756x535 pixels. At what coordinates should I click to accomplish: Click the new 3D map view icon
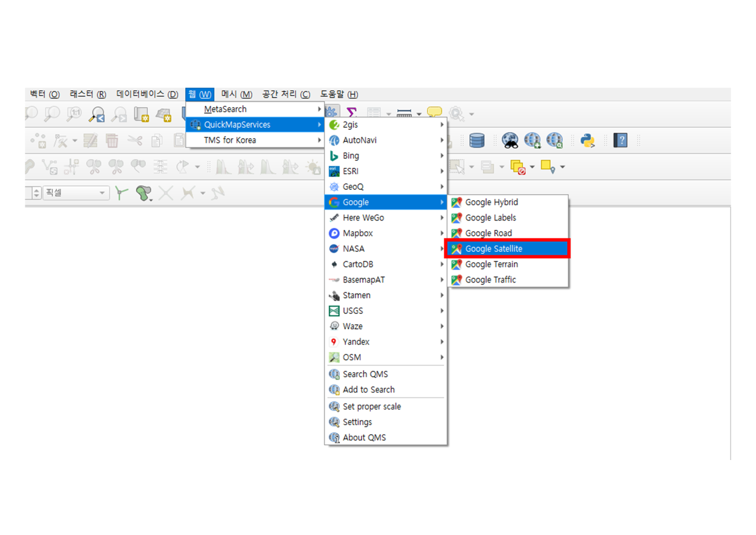pos(164,114)
